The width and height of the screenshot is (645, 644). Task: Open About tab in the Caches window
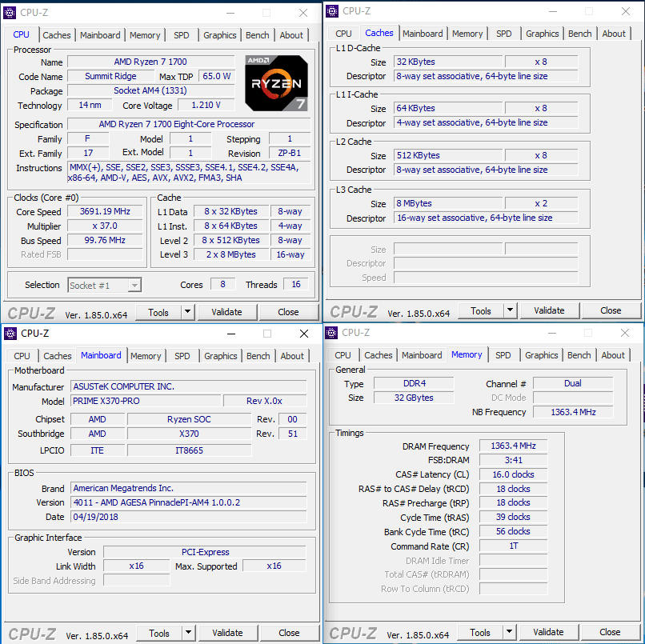pos(614,34)
